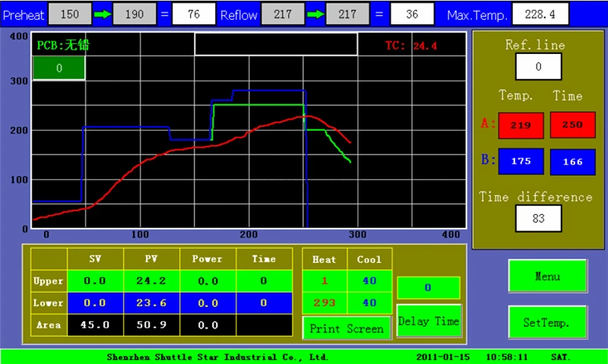Click the Lower SV cell 0.0
The width and height of the screenshot is (608, 364).
pos(95,302)
